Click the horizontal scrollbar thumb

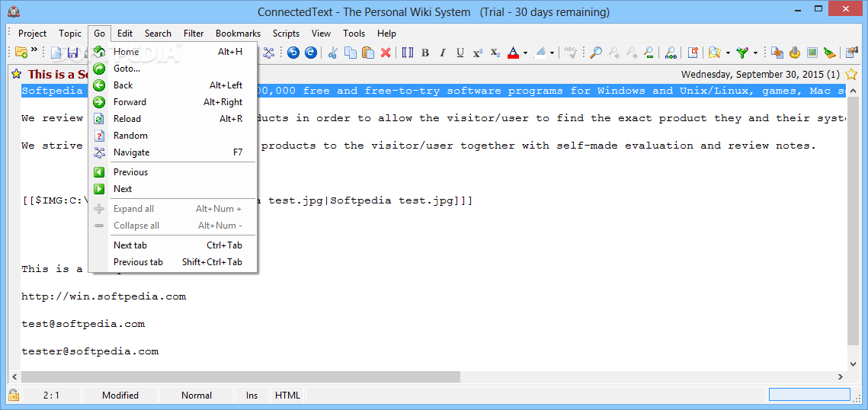coord(240,376)
